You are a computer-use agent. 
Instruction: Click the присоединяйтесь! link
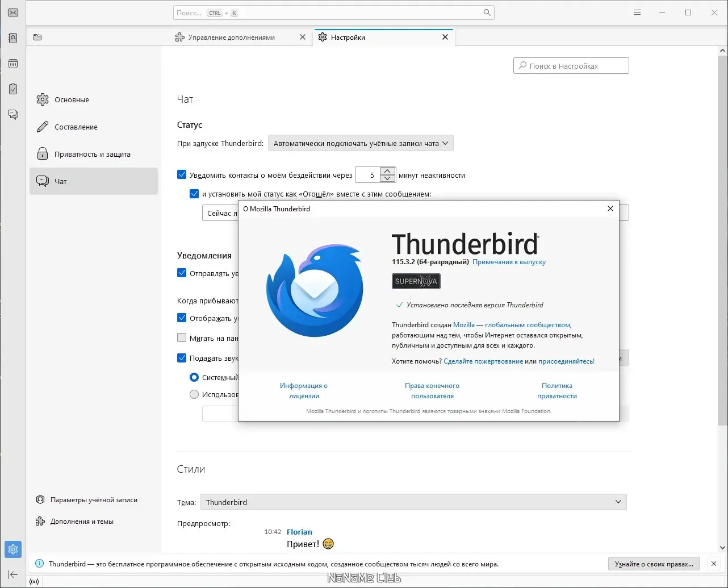point(566,361)
